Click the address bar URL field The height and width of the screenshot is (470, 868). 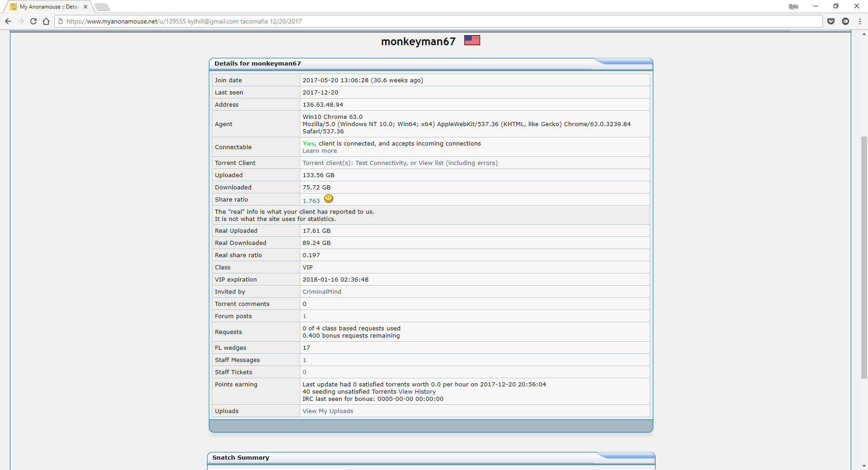(x=439, y=21)
